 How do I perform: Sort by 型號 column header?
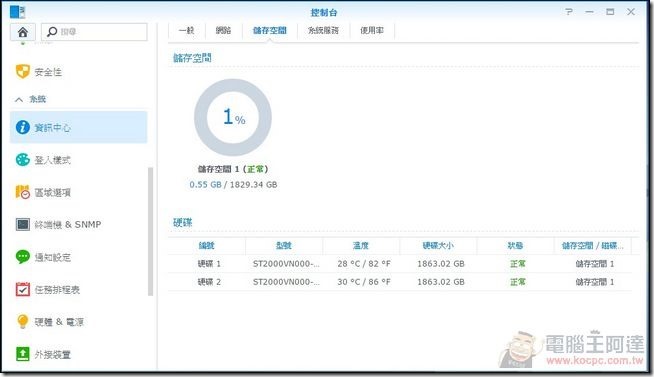(x=284, y=246)
